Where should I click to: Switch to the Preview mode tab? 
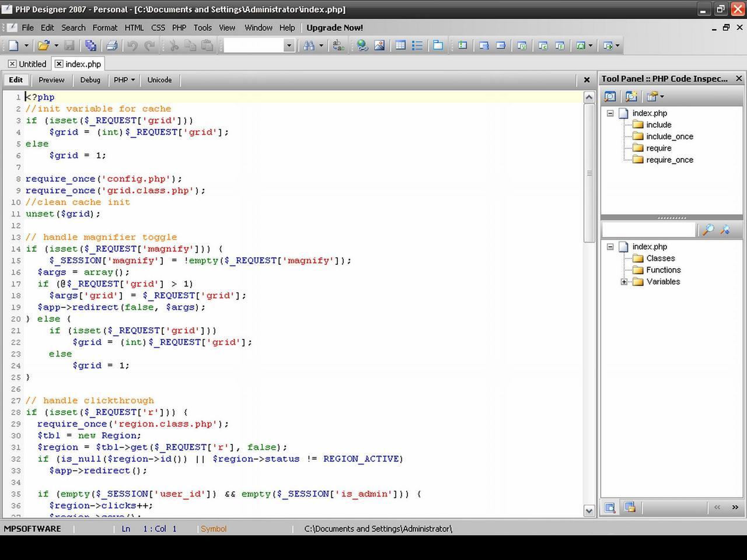51,80
